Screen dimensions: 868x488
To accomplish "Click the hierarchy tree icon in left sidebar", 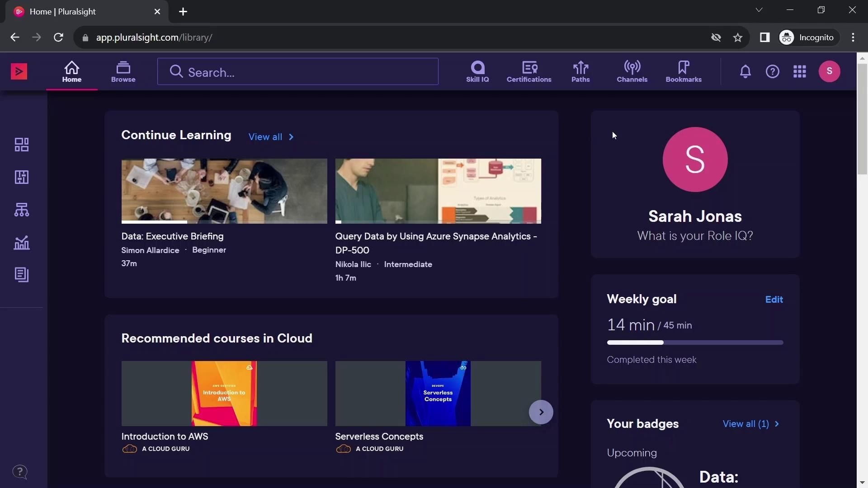I will tap(22, 210).
